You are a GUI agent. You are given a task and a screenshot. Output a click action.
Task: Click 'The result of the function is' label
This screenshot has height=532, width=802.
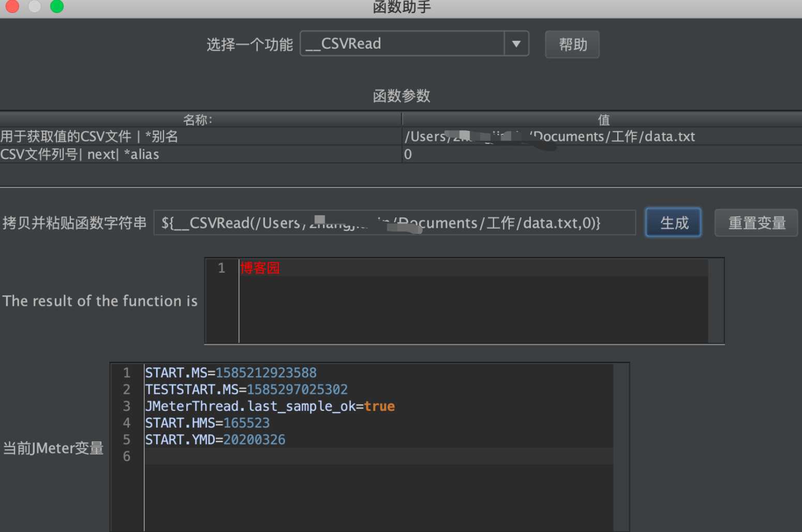[x=100, y=301]
